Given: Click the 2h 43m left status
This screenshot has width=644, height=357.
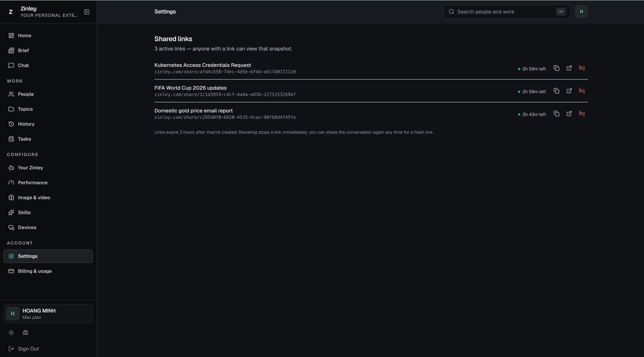Looking at the screenshot, I should (532, 114).
